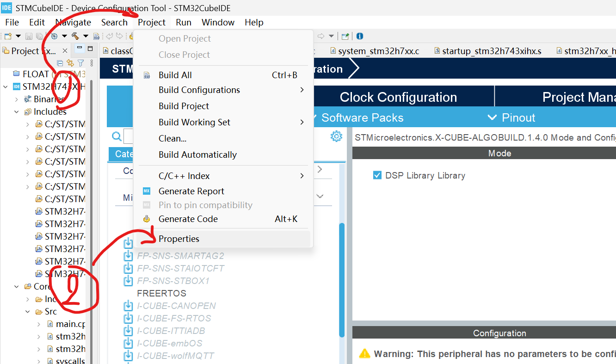
Task: Open the system_stm32h7xx.c editor tab
Action: coord(374,51)
